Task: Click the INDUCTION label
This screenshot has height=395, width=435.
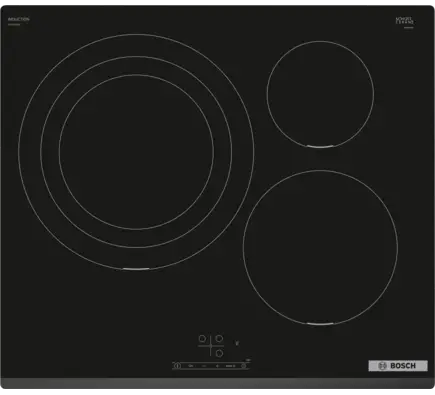Action: click(18, 20)
